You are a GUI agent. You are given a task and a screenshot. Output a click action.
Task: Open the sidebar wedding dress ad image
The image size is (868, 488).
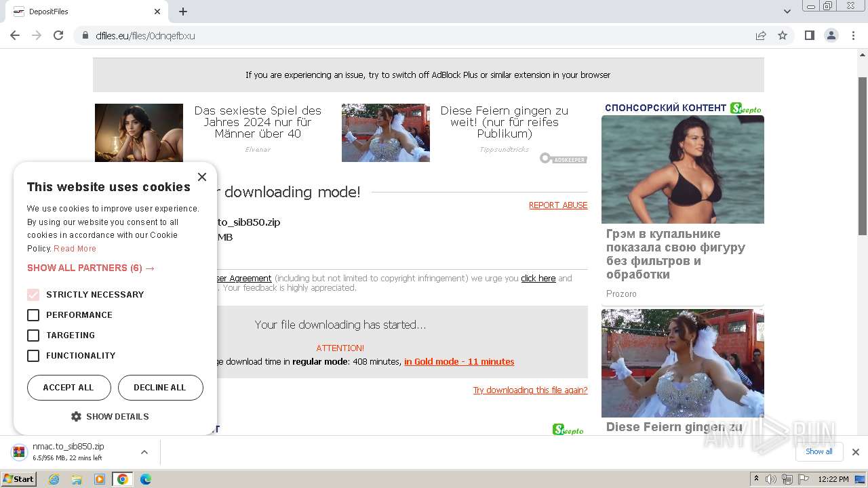click(683, 363)
